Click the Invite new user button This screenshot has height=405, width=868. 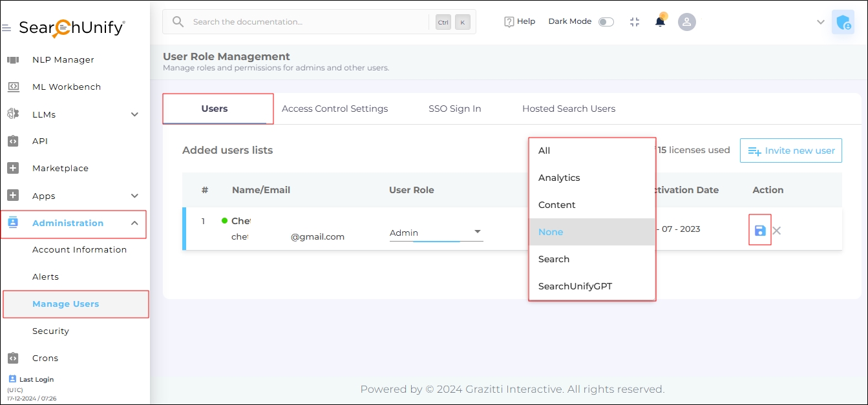click(x=791, y=151)
